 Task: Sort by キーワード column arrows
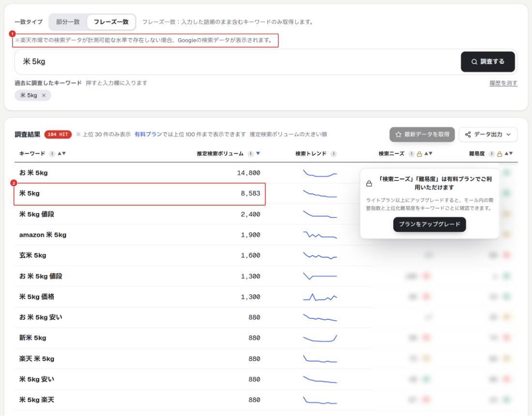click(x=62, y=154)
